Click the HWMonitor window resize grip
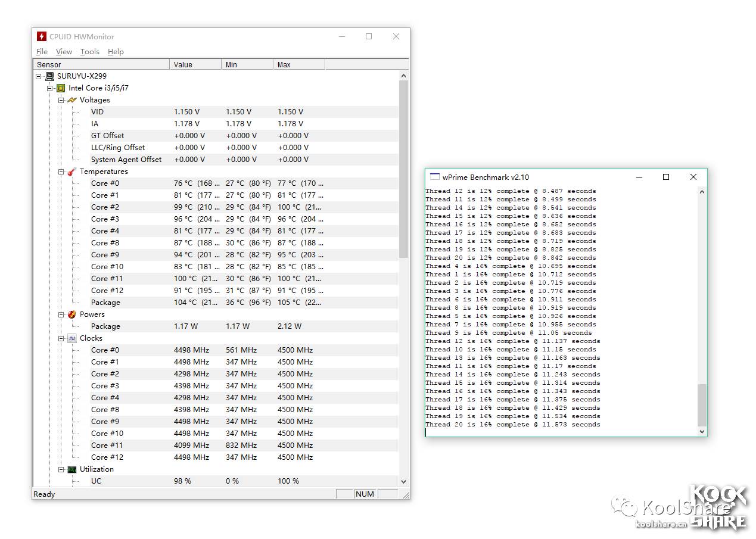 tap(405, 494)
